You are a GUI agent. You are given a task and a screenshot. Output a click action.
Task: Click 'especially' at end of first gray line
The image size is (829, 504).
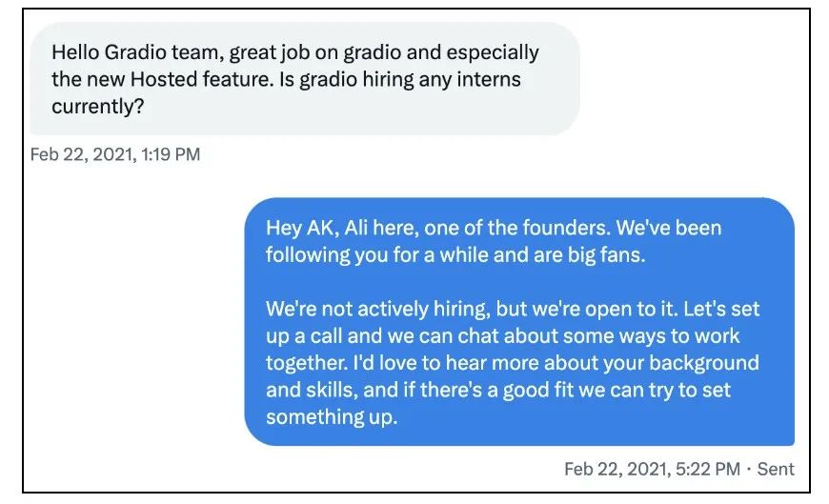(493, 53)
